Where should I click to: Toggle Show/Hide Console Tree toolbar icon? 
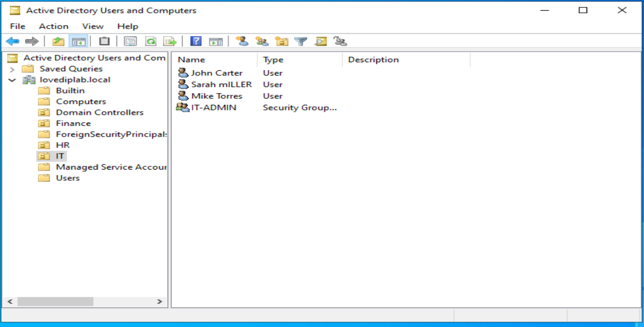78,41
